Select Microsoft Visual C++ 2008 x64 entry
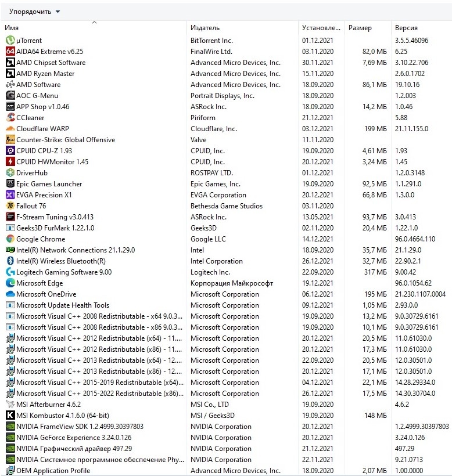Viewport: 452px width, 476px height. pos(227,316)
